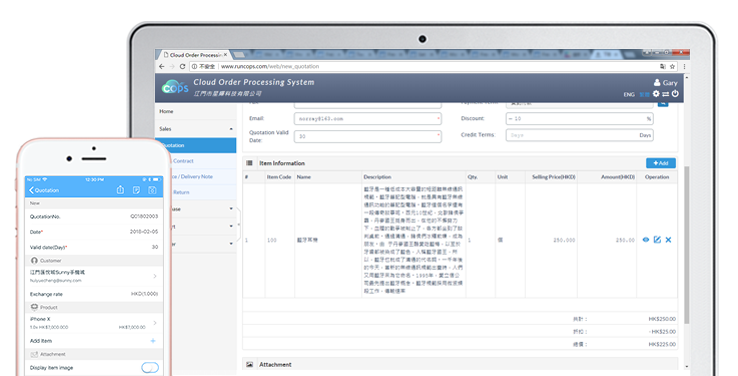Image resolution: width=738 pixels, height=376 pixels.
Task: Close the Cloud Order Processing tab
Action: (x=225, y=55)
